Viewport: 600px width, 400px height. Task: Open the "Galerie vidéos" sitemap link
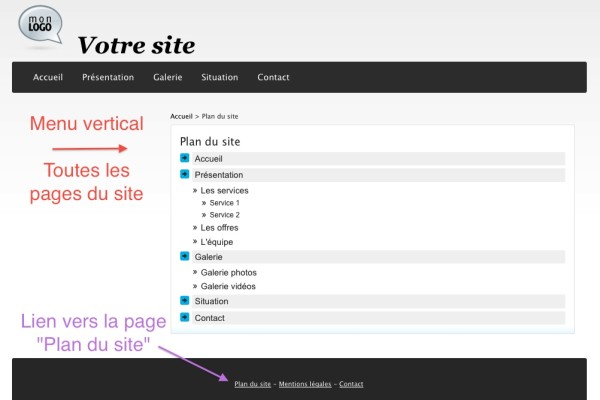(x=228, y=286)
